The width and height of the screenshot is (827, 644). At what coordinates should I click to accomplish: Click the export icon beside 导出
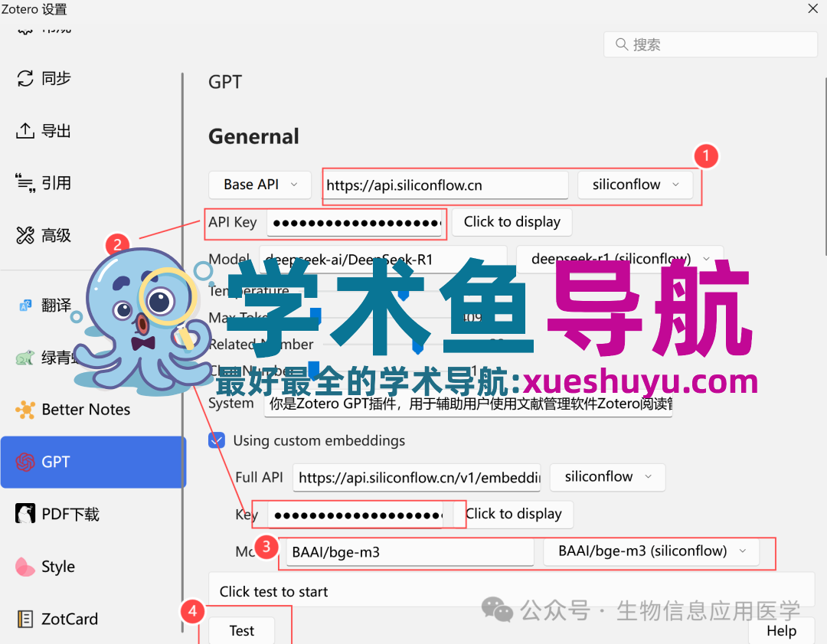click(25, 130)
